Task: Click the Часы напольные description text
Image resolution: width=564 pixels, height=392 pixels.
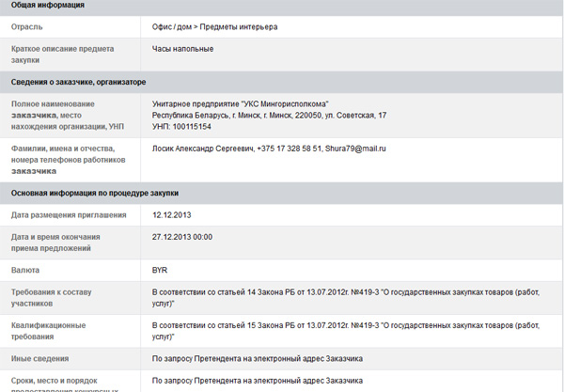Action: click(x=182, y=49)
